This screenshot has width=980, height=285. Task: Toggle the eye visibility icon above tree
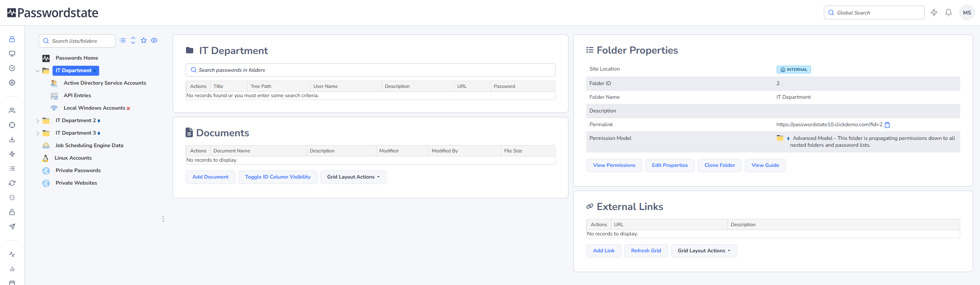(x=154, y=40)
